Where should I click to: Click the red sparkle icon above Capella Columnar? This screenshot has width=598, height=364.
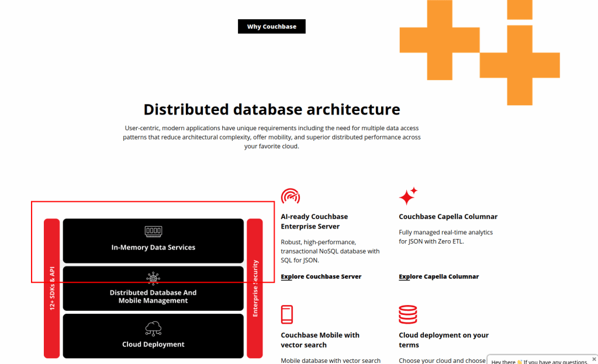coord(408,196)
